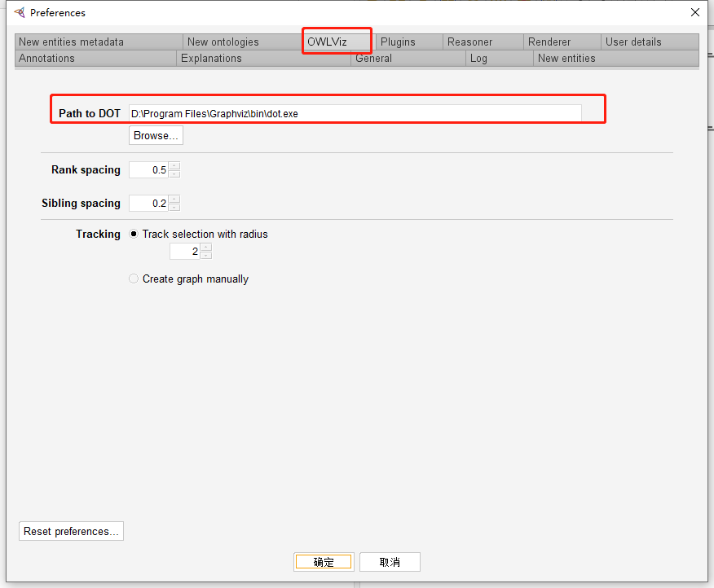Open the Renderer tab
The image size is (714, 588).
point(562,42)
